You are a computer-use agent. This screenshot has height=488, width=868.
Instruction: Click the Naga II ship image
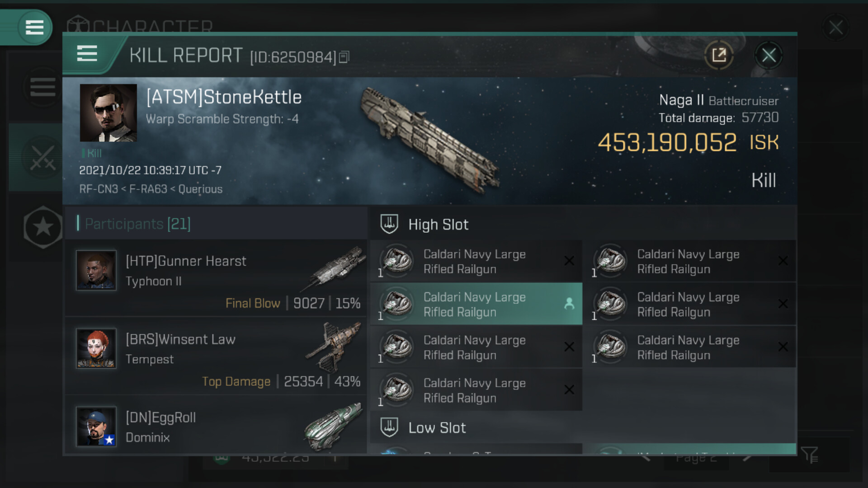429,140
